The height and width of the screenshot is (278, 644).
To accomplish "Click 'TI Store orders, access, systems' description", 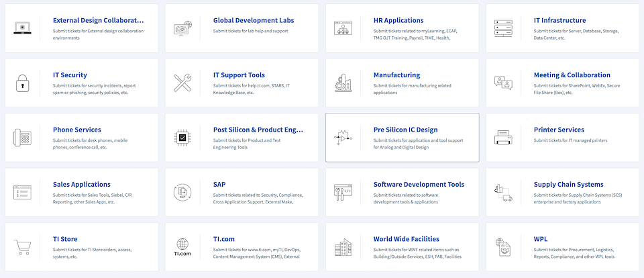I will click(x=93, y=253).
